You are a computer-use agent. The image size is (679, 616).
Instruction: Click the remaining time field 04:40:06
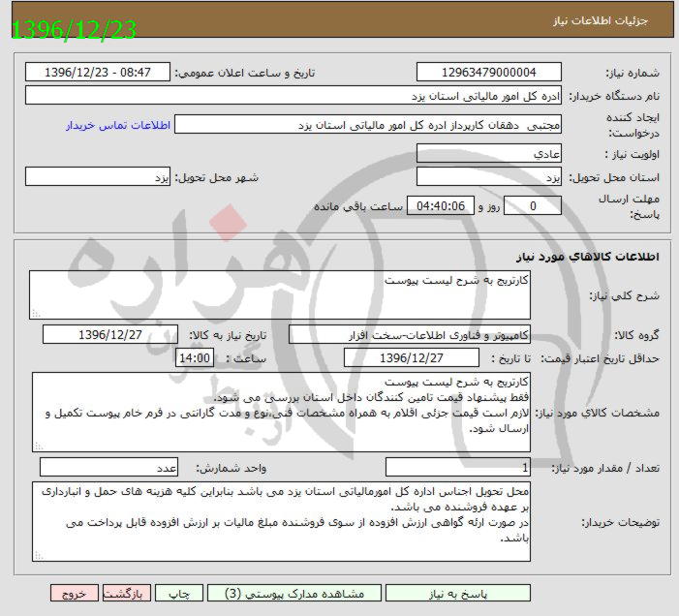pyautogui.click(x=441, y=205)
